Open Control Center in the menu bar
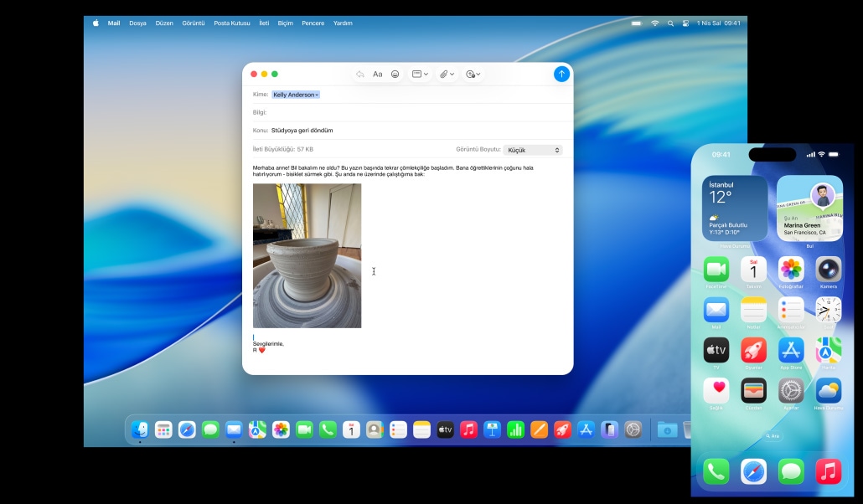863x504 pixels. 685,23
